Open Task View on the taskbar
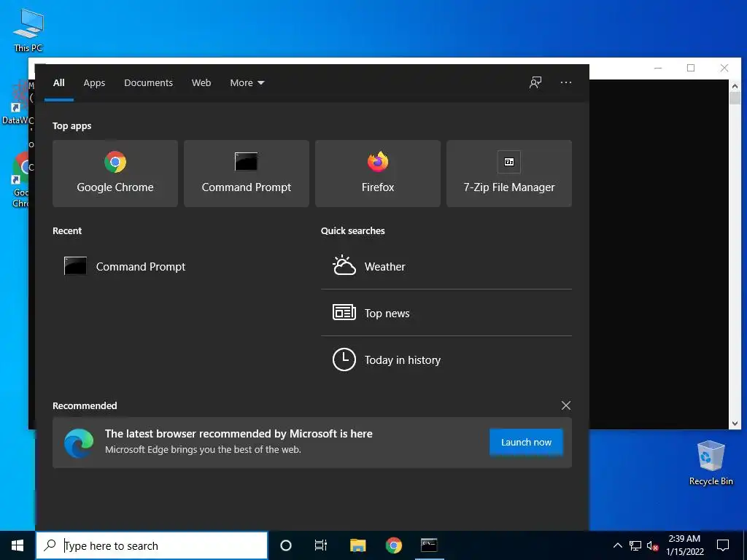The height and width of the screenshot is (560, 747). (x=321, y=545)
